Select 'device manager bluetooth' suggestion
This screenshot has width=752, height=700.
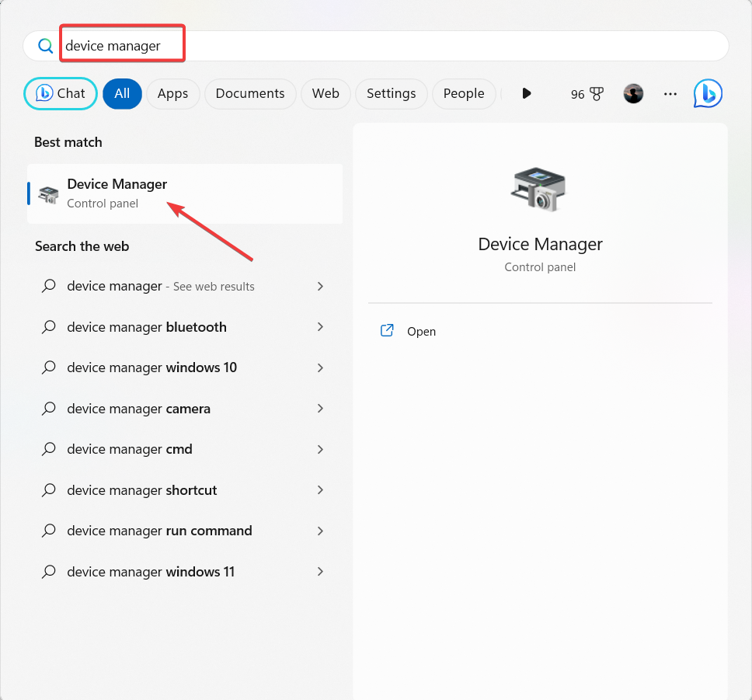(x=185, y=327)
